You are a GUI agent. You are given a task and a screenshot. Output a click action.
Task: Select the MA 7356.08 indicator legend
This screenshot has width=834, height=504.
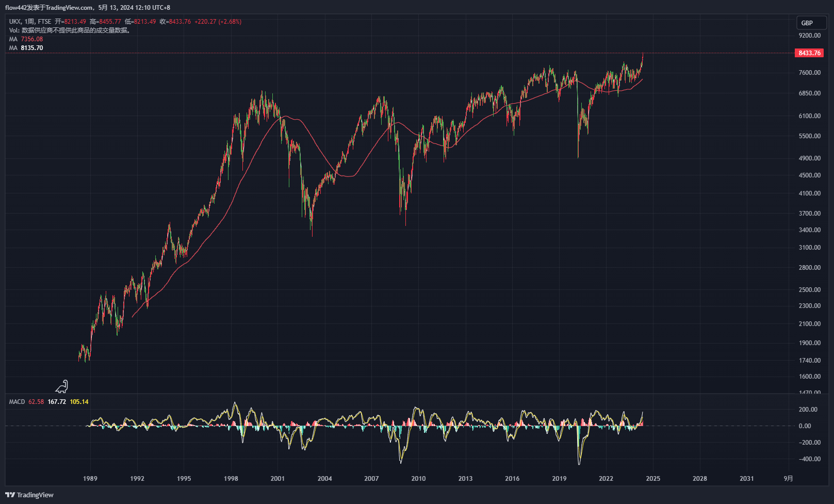pyautogui.click(x=26, y=39)
